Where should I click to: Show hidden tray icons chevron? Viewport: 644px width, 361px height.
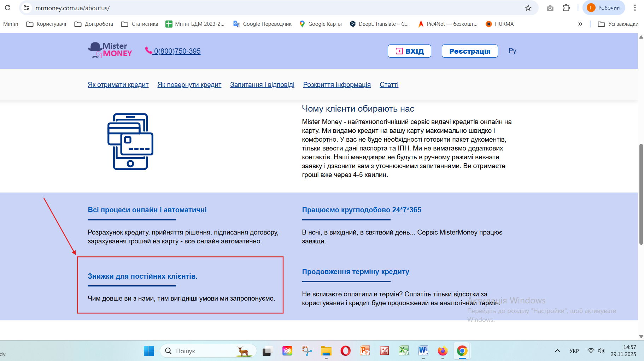click(557, 351)
